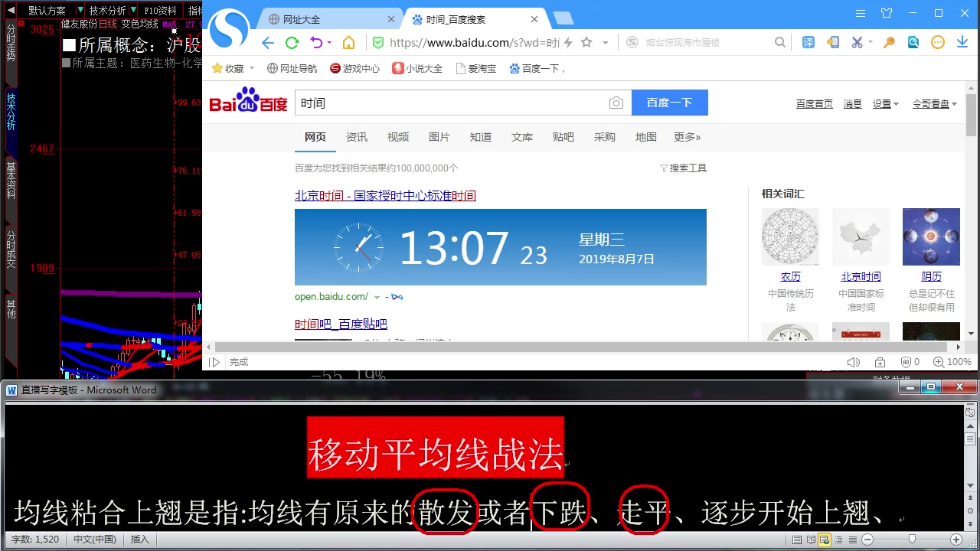This screenshot has height=551, width=980.
Task: Open the 视频 search category tab
Action: 398,137
